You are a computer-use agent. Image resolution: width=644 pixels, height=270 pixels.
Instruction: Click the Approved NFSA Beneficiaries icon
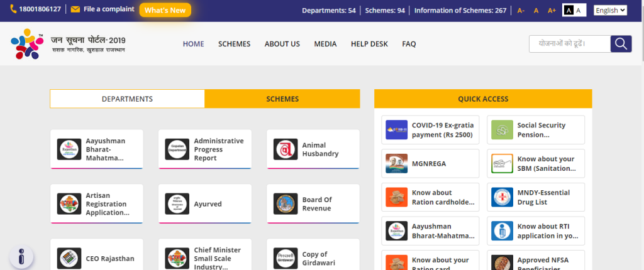[502, 262]
